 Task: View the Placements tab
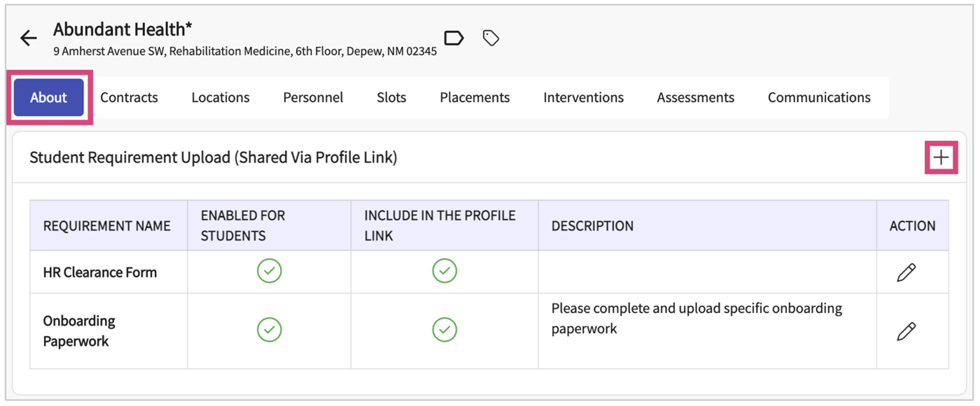click(475, 97)
